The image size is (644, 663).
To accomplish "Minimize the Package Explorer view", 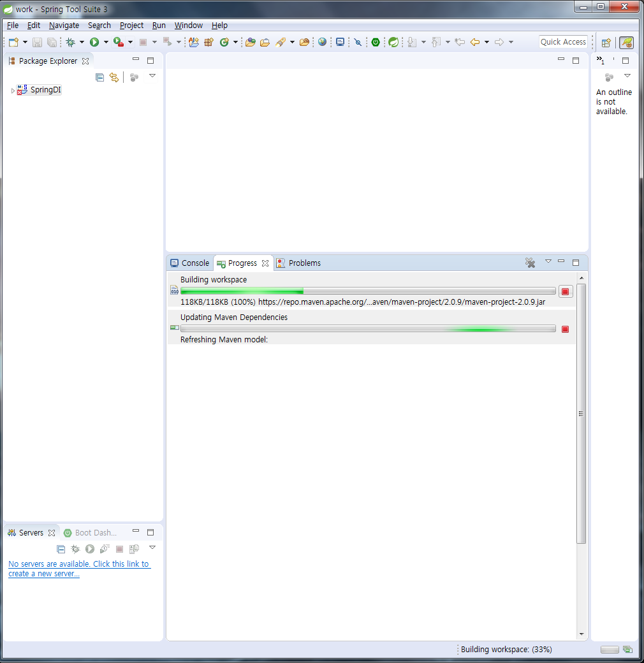I will (136, 60).
